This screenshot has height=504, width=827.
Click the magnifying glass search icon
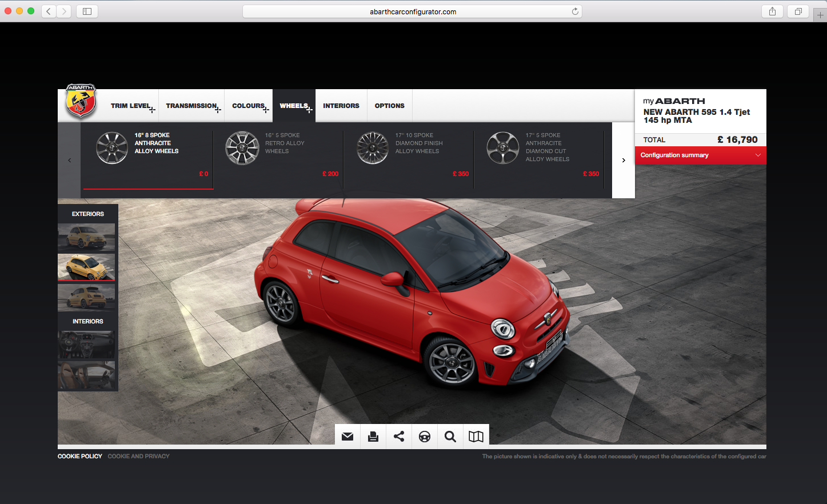point(450,437)
